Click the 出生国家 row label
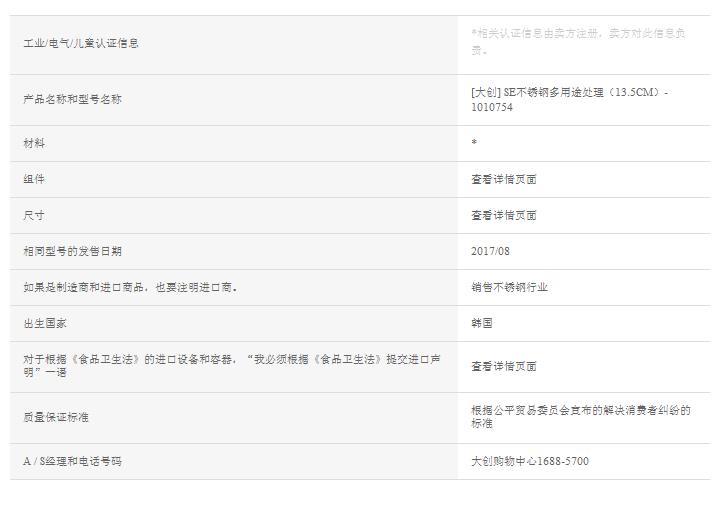The image size is (721, 514). click(45, 323)
